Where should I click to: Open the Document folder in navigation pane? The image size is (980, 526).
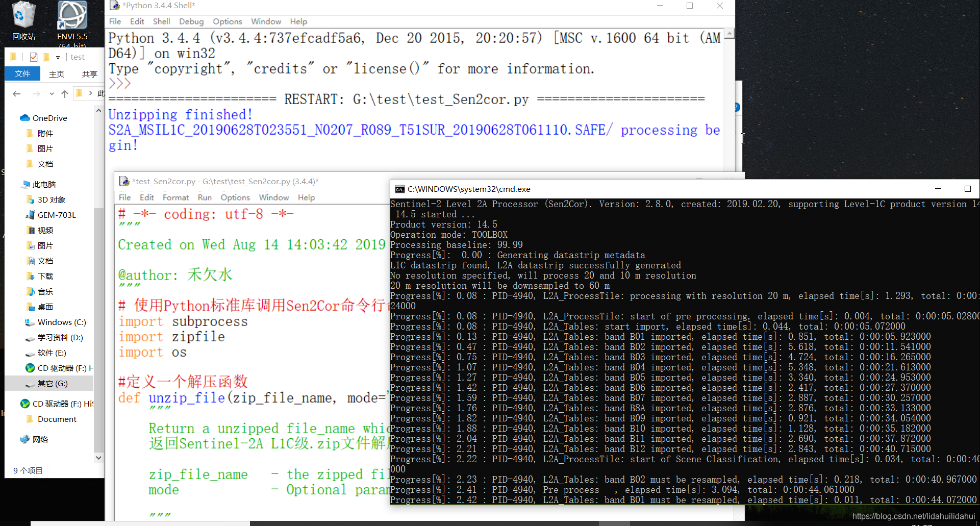click(x=51, y=419)
